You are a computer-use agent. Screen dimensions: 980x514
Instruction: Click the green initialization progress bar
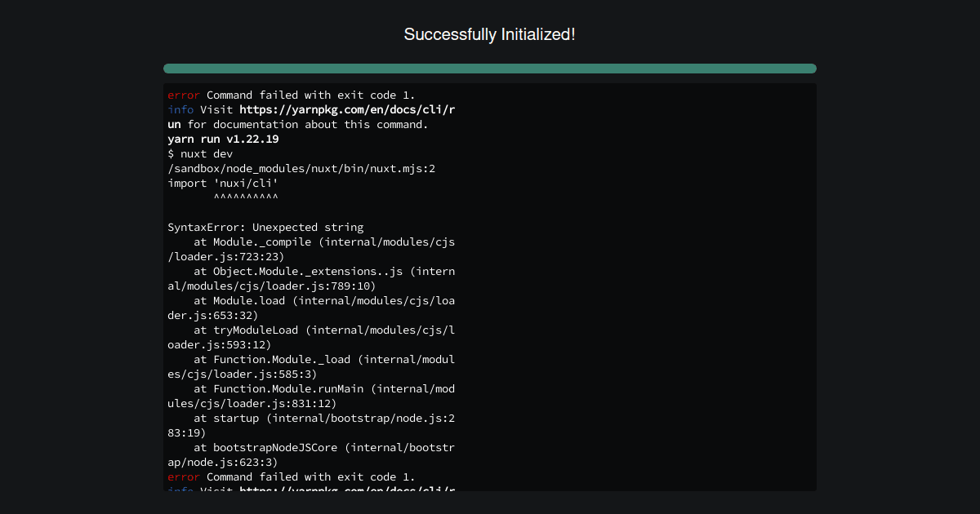(489, 69)
